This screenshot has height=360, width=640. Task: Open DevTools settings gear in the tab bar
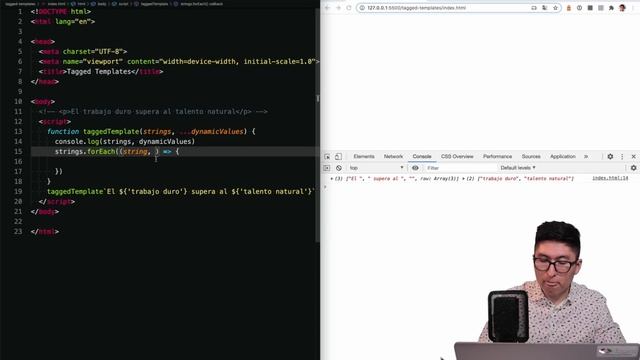(610, 156)
